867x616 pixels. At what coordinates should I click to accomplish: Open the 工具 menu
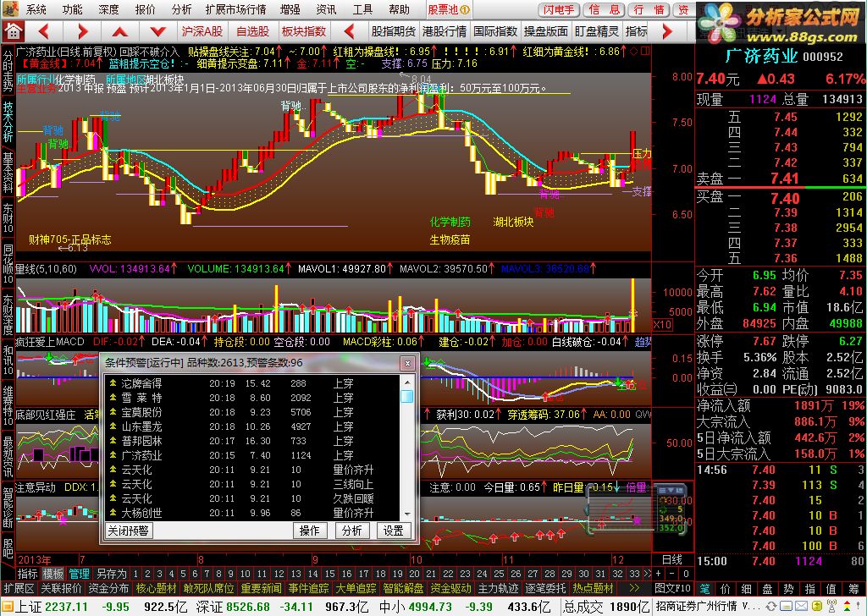point(362,9)
